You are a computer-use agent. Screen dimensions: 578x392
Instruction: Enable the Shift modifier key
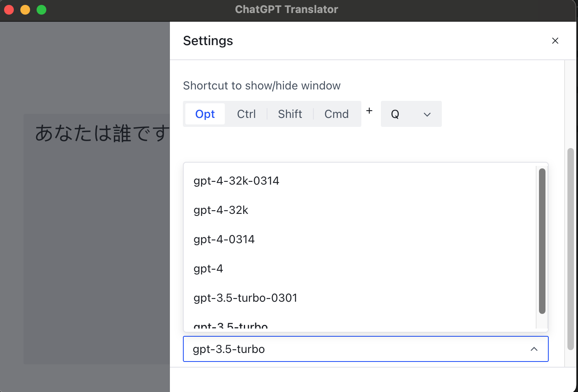click(290, 114)
